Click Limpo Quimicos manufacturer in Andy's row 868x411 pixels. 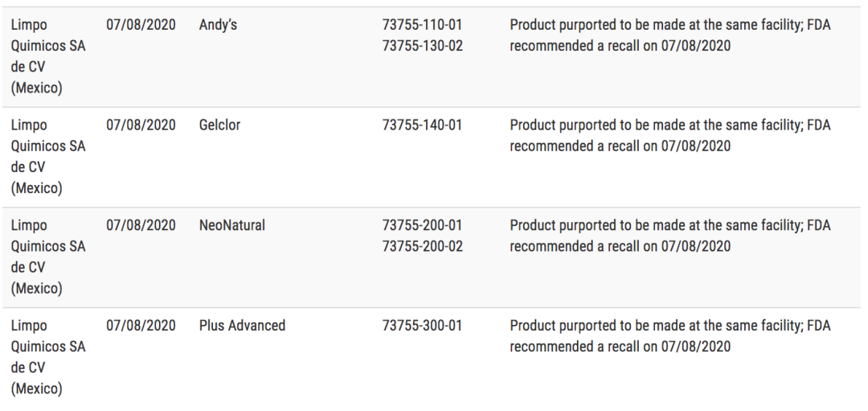pyautogui.click(x=48, y=56)
